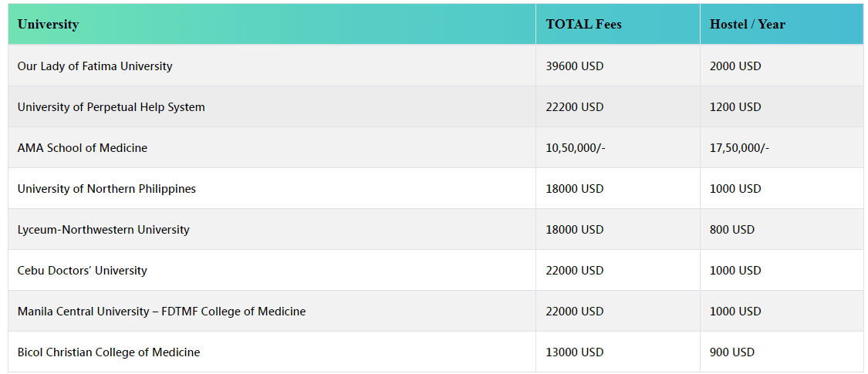Click the 800 USD hostel cell
Screen dimensions: 868x374
click(731, 230)
